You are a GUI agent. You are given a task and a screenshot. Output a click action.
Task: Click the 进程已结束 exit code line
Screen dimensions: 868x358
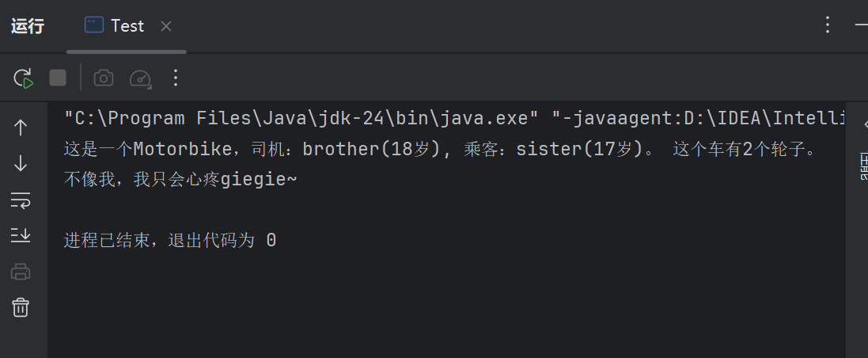pos(170,240)
